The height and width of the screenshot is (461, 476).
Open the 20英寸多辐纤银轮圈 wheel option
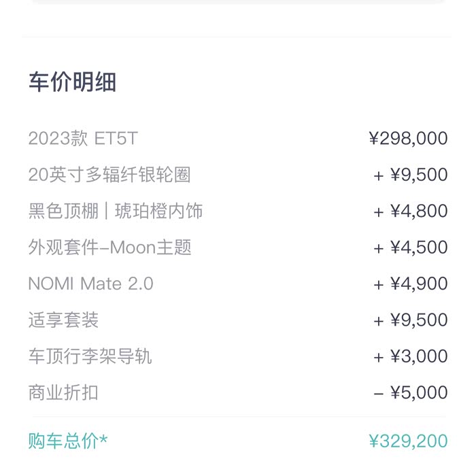(x=109, y=175)
